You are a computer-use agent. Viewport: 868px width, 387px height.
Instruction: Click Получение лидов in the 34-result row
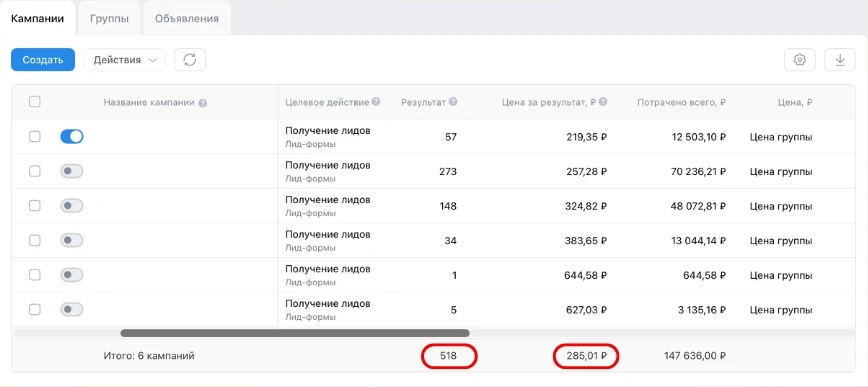[328, 234]
